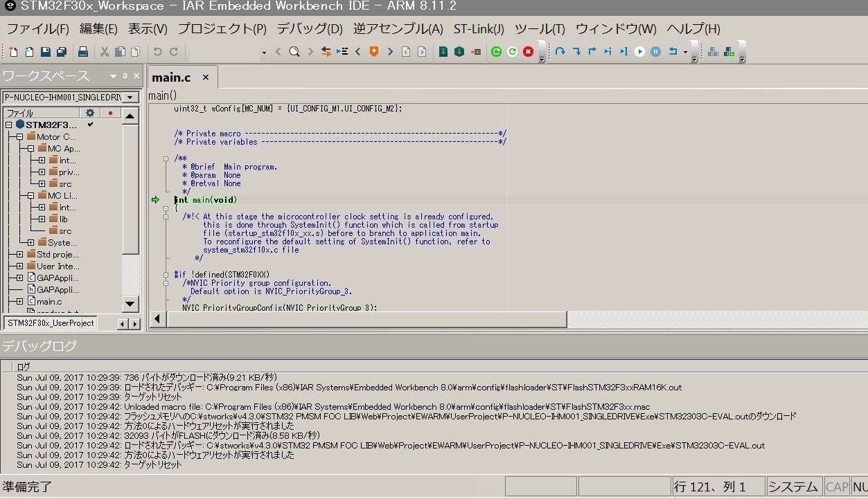Click the editor horizontal scroll left arrow
This screenshot has width=868, height=499.
point(157,318)
